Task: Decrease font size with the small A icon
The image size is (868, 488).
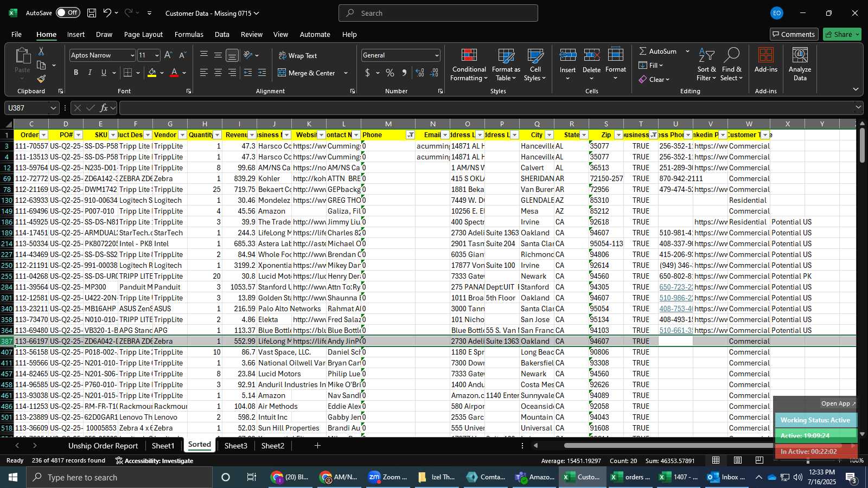Action: click(x=182, y=55)
